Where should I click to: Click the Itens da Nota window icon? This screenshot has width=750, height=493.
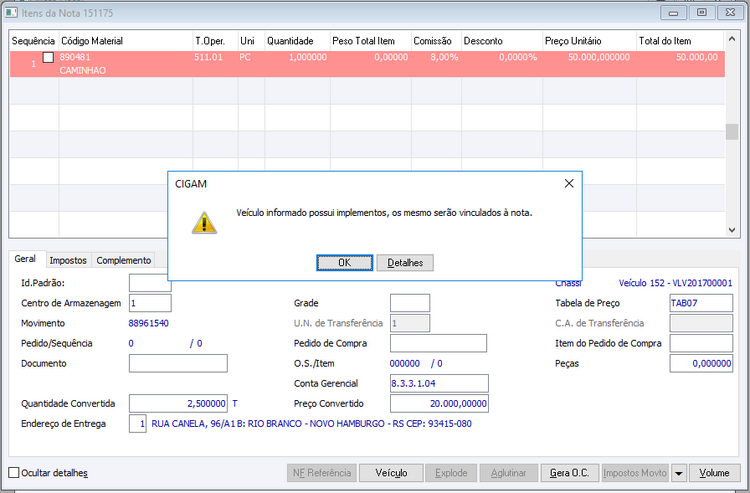[x=11, y=12]
